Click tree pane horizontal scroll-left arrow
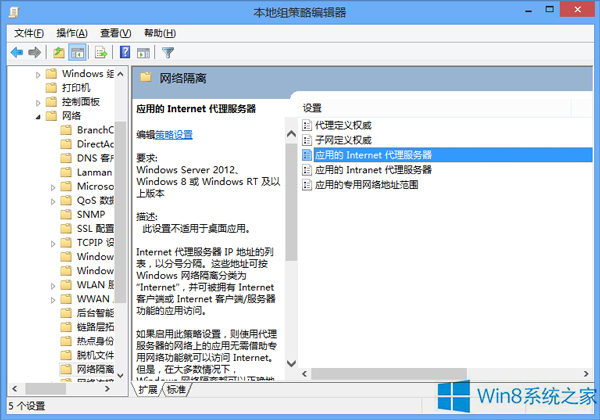The height and width of the screenshot is (420, 600). point(15,389)
